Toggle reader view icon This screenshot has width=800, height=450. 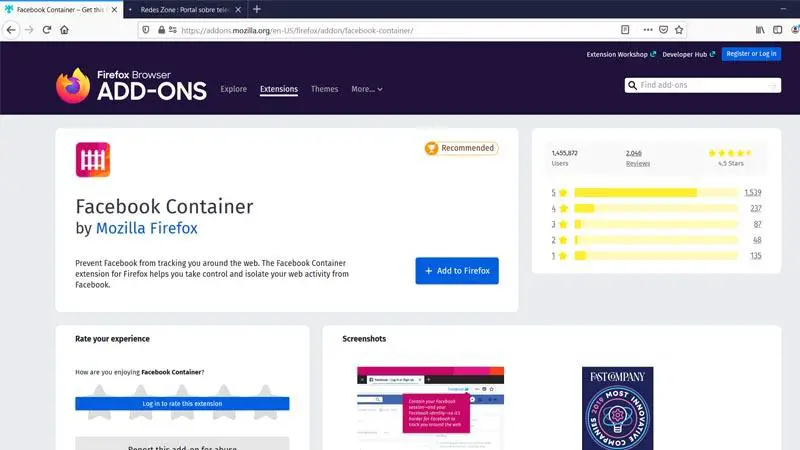pyautogui.click(x=625, y=30)
